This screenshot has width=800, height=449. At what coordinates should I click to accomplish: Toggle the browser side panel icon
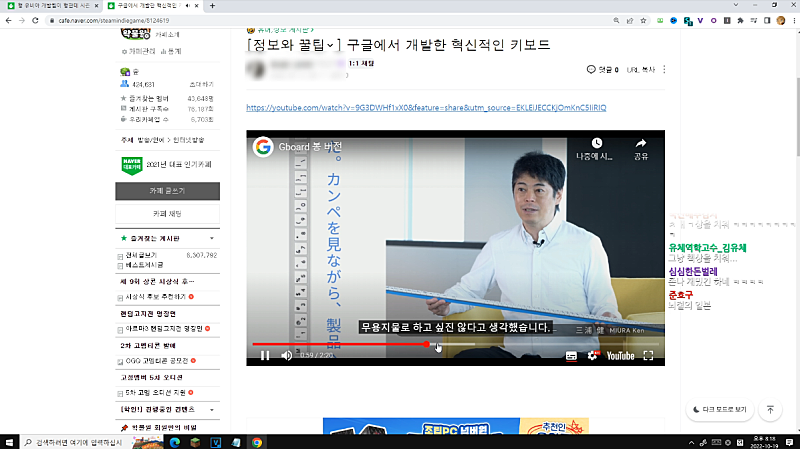[767, 20]
